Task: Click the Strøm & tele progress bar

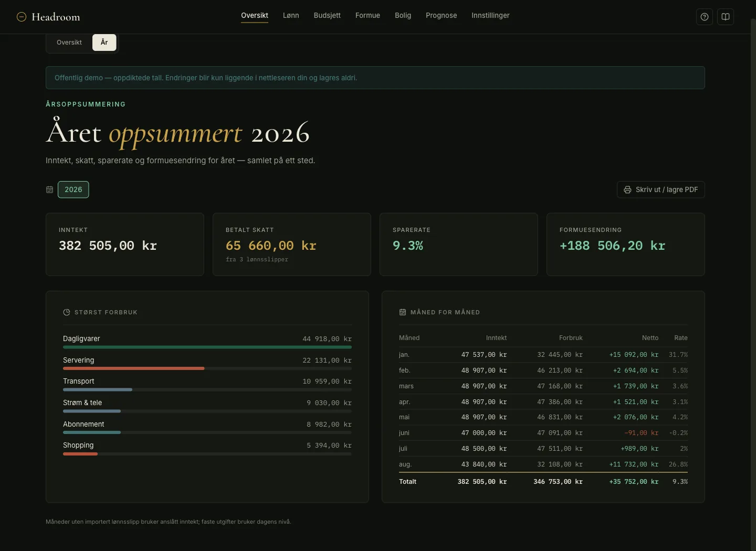Action: tap(92, 411)
